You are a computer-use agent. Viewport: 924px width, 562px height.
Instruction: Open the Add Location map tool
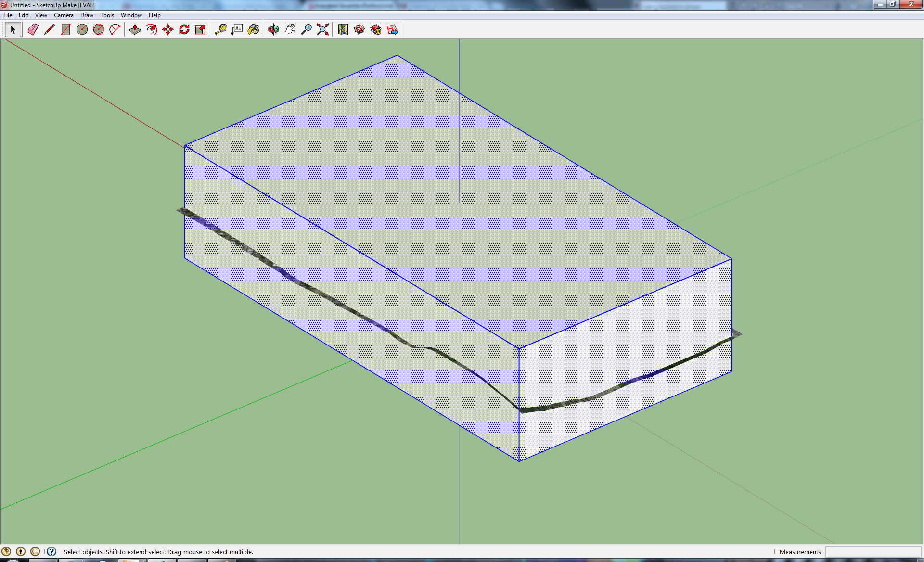343,30
